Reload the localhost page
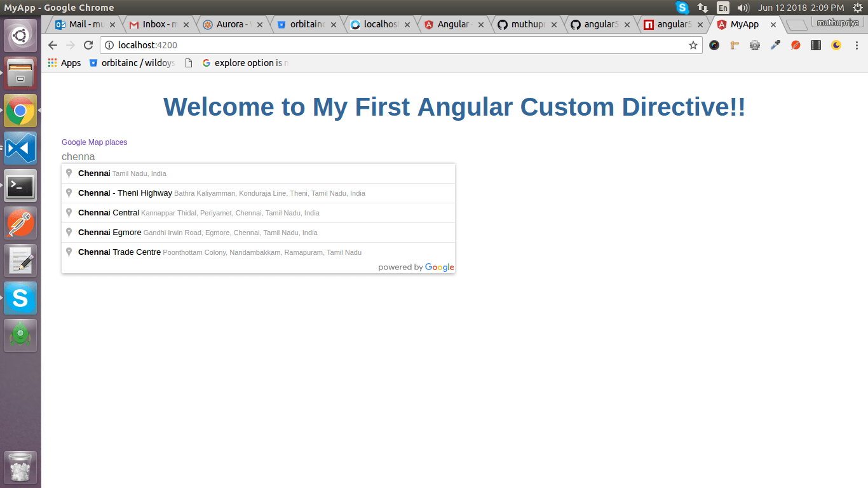Screen dimensions: 868x488 88,45
